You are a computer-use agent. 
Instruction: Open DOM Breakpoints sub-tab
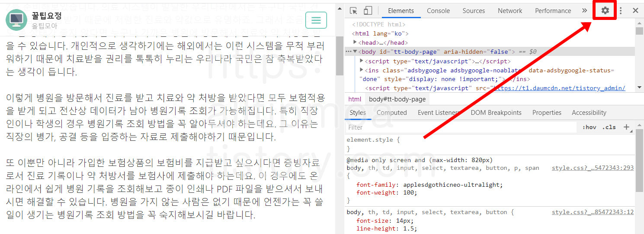pos(496,113)
